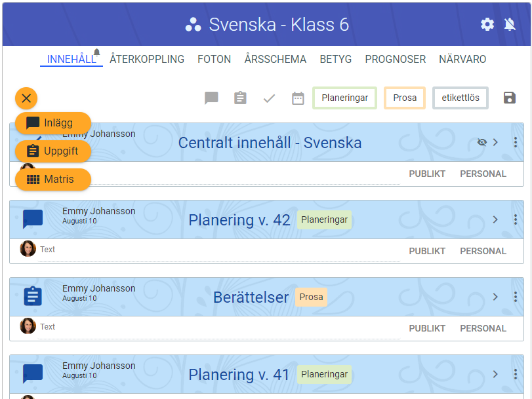This screenshot has width=532, height=399.
Task: Switch to the Återkoppling tab
Action: [x=147, y=59]
